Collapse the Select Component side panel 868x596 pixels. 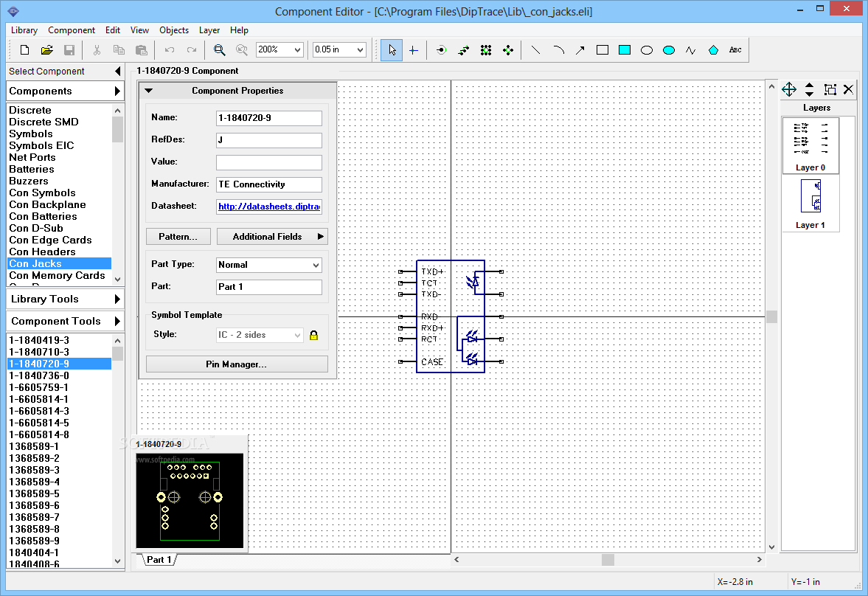click(x=117, y=71)
